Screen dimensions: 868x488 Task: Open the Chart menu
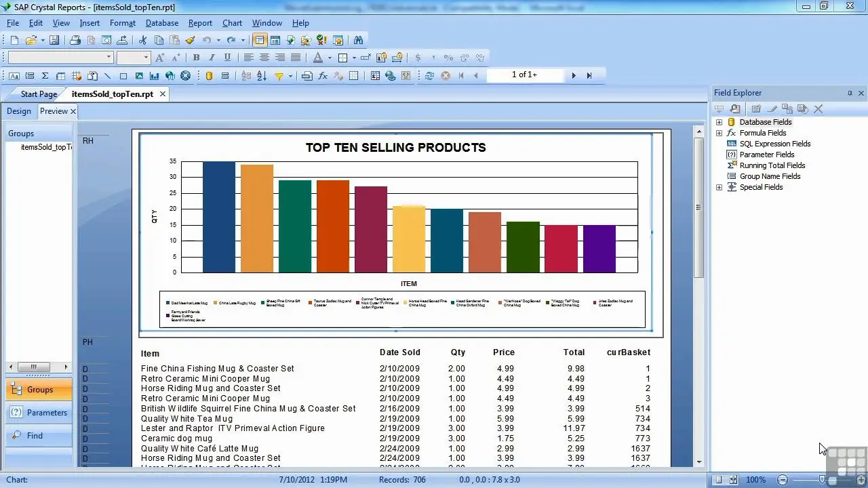232,23
